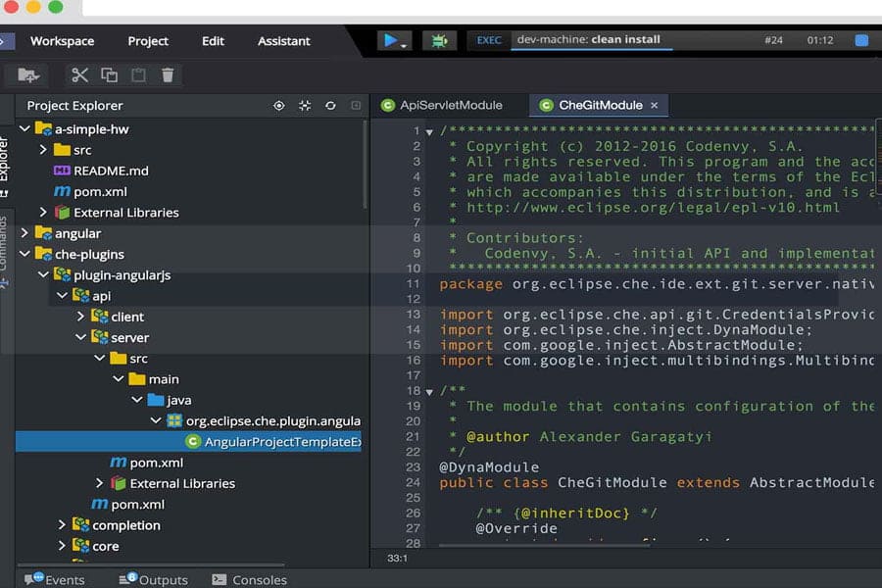The image size is (882, 588).
Task: Click the Copy icon in toolbar
Action: point(110,74)
